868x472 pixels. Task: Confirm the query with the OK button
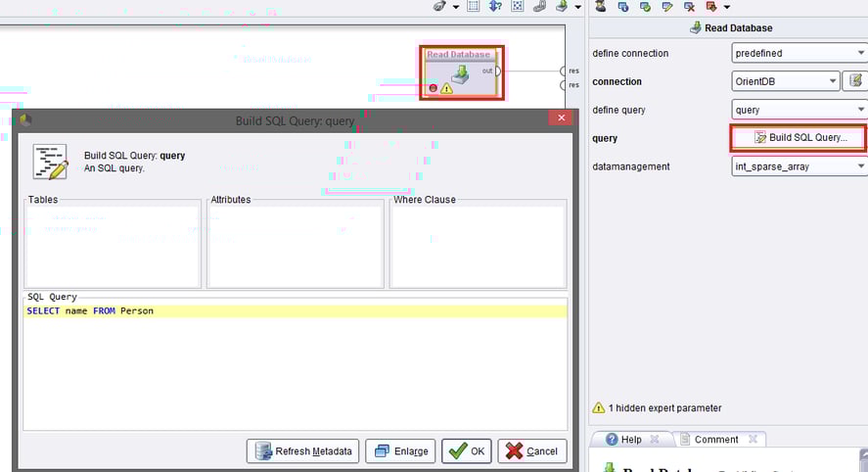click(467, 451)
